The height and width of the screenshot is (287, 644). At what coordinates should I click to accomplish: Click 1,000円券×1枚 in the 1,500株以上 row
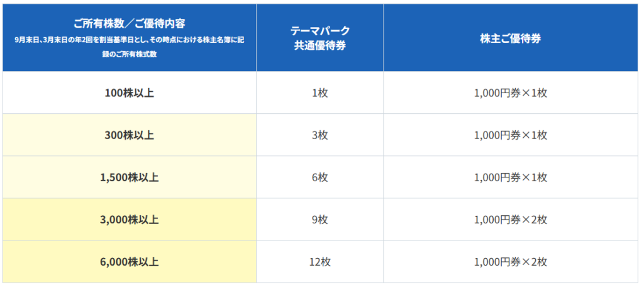pos(511,177)
